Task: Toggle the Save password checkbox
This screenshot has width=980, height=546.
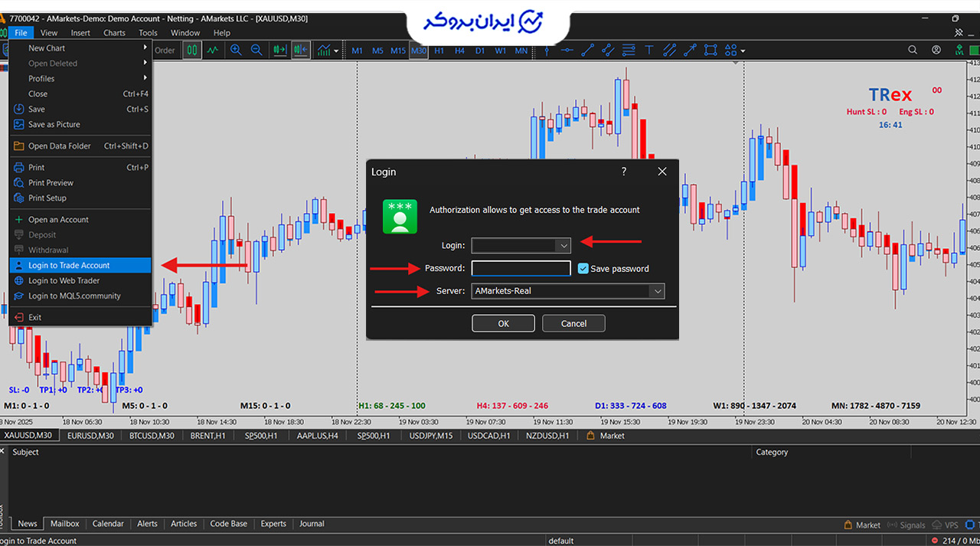Action: 583,269
